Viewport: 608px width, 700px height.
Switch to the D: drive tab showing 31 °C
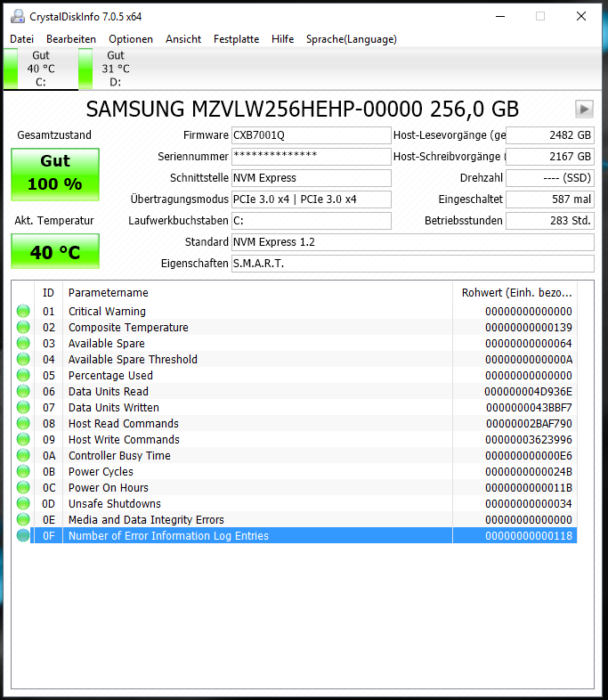click(115, 69)
